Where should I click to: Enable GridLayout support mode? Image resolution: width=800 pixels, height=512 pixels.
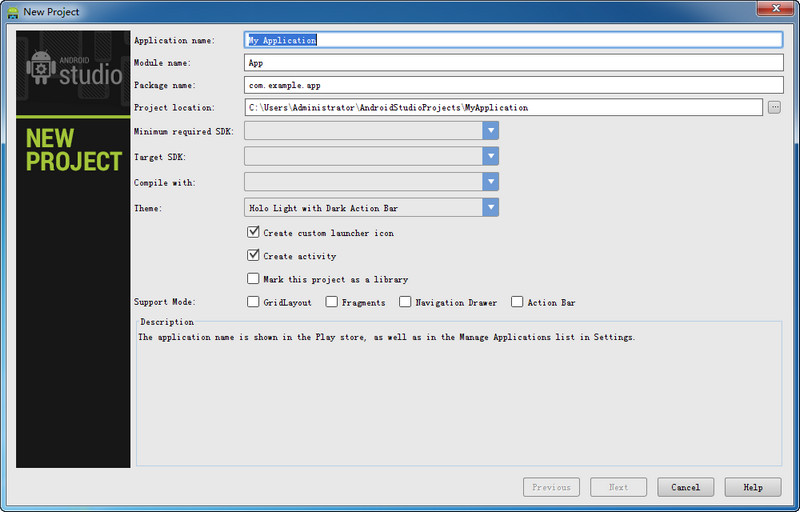(x=253, y=302)
